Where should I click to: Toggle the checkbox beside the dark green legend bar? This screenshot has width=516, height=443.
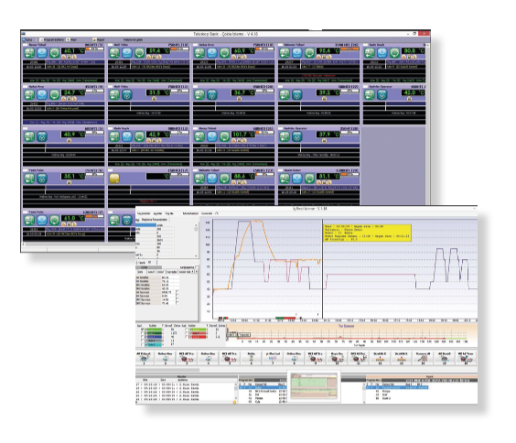pyautogui.click(x=143, y=333)
